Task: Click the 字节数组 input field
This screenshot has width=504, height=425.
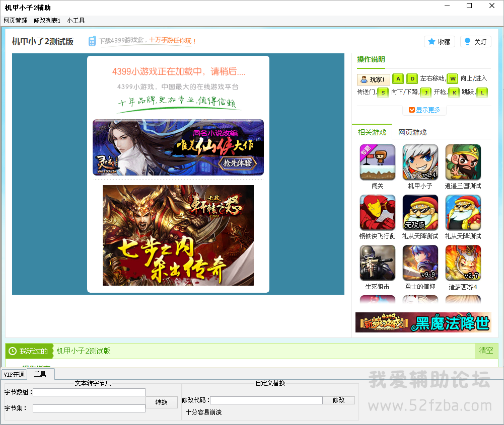Action: (89, 392)
